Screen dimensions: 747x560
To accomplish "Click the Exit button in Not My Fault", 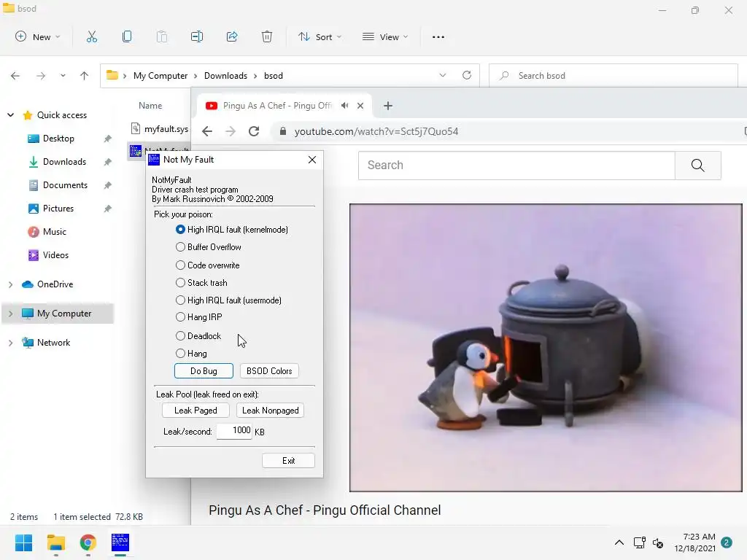I will 288,461.
